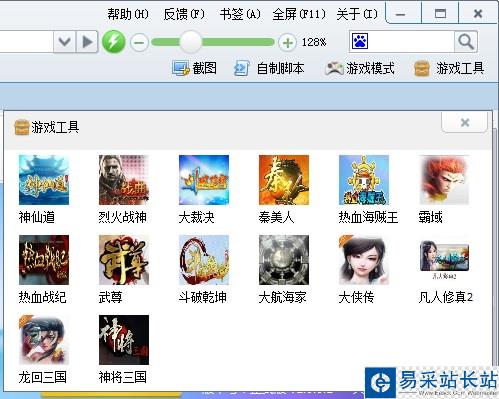The image size is (499, 399).
Task: Click the minus zoom-out button
Action: [x=139, y=43]
